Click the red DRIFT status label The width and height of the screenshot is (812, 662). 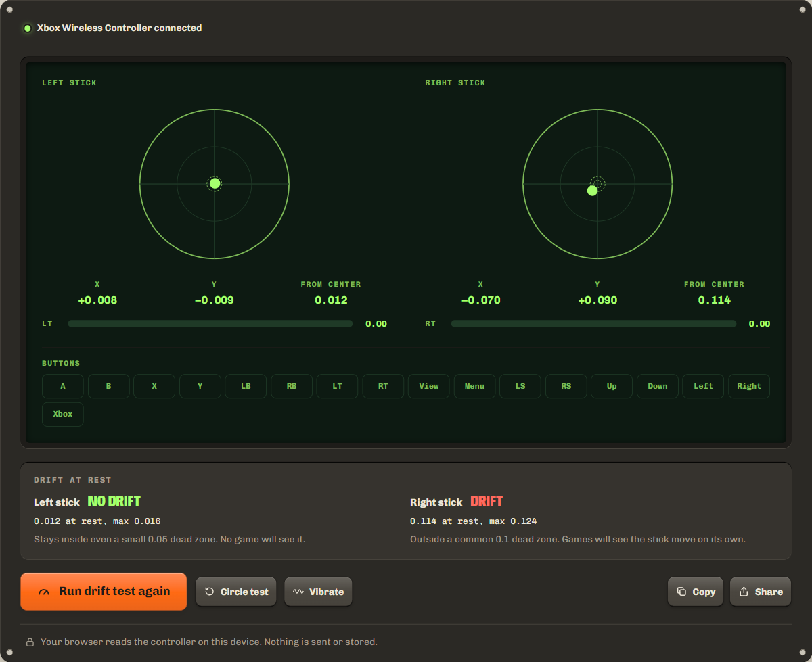click(x=487, y=501)
